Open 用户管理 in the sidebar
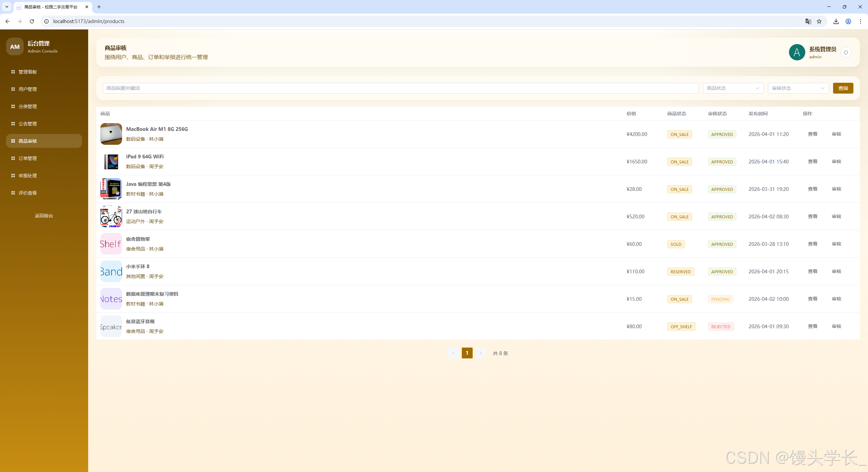The height and width of the screenshot is (472, 868). pos(28,89)
